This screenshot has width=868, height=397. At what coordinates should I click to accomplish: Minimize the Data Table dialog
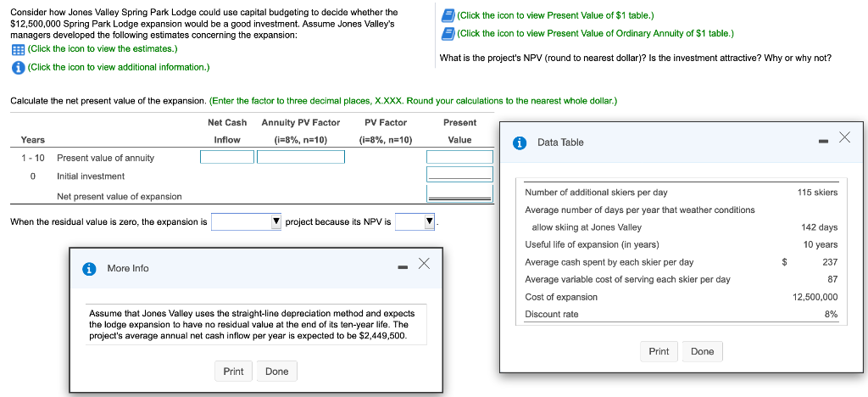pos(824,143)
